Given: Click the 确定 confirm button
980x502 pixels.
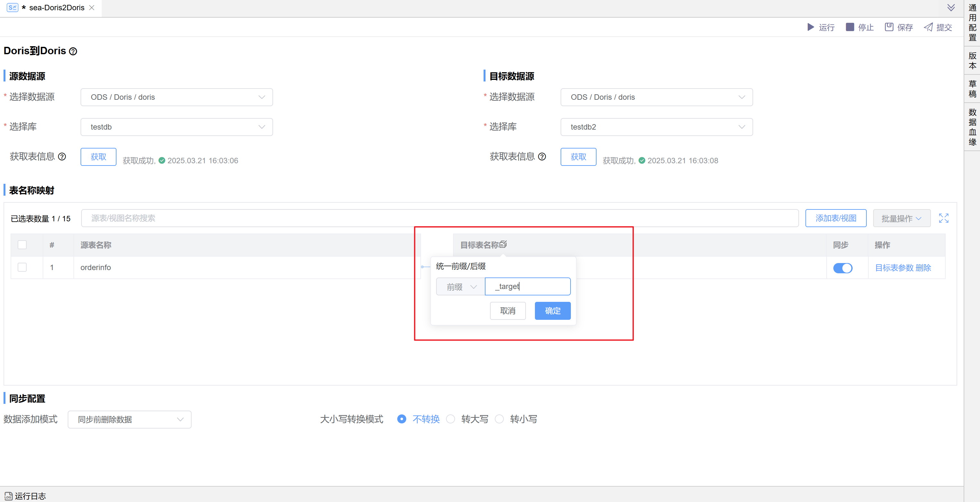Looking at the screenshot, I should point(552,311).
